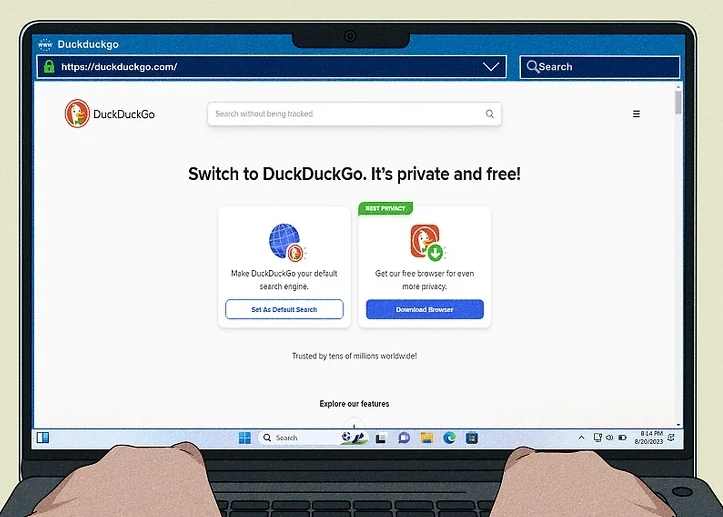The image size is (723, 517).
Task: Click the green padlock in address bar
Action: tap(49, 66)
